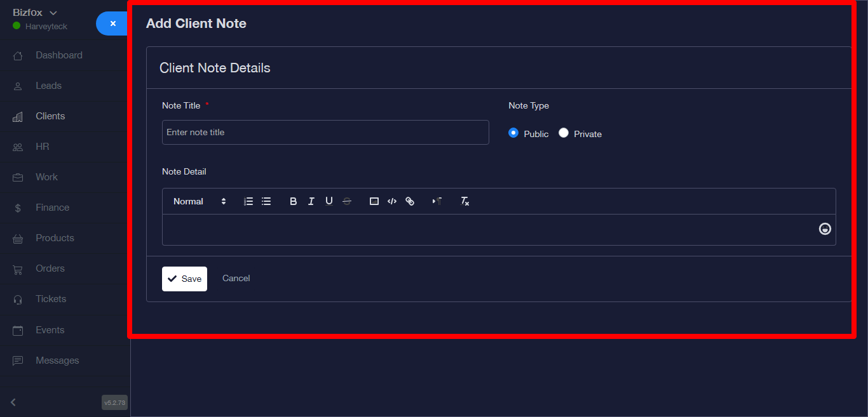Click into the Note Title field
The image size is (868, 417).
(x=325, y=132)
